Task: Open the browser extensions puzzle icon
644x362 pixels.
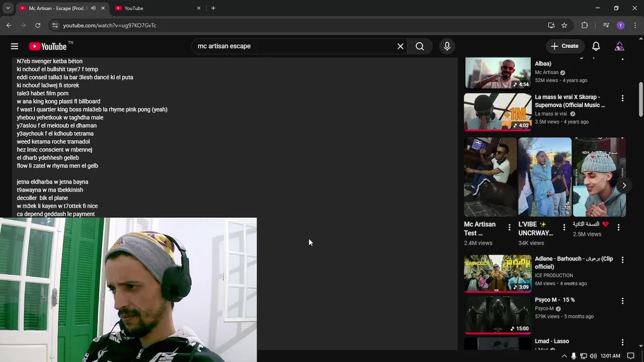Action: 585,25
